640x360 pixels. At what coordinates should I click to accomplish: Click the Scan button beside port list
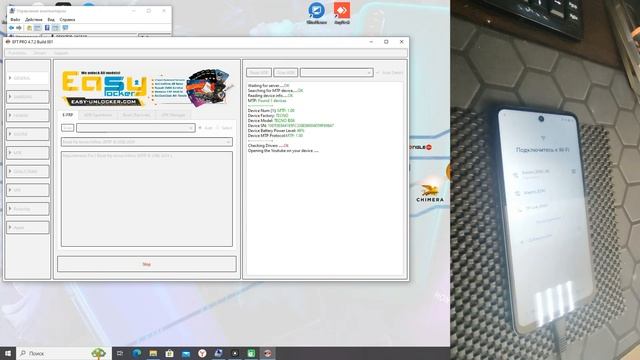tap(67, 128)
